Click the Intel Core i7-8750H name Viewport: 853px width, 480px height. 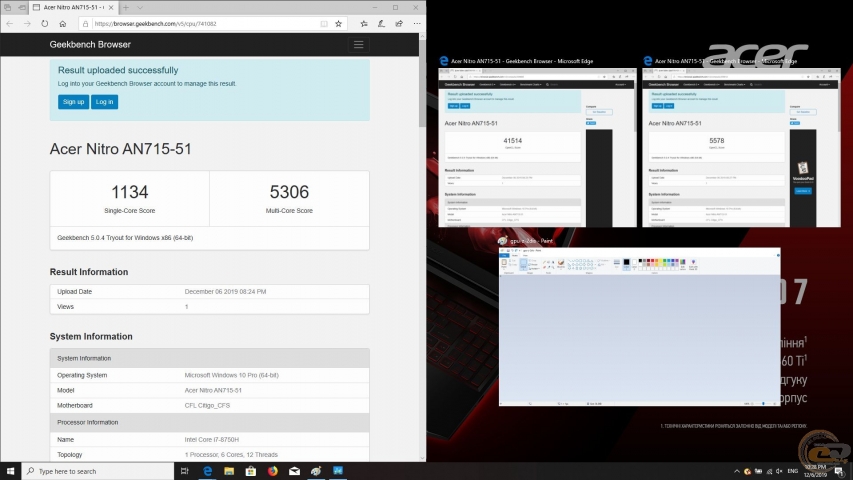coord(212,440)
